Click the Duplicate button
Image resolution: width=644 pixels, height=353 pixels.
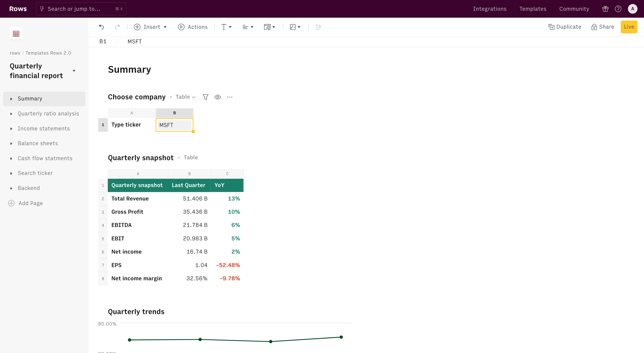pos(565,27)
